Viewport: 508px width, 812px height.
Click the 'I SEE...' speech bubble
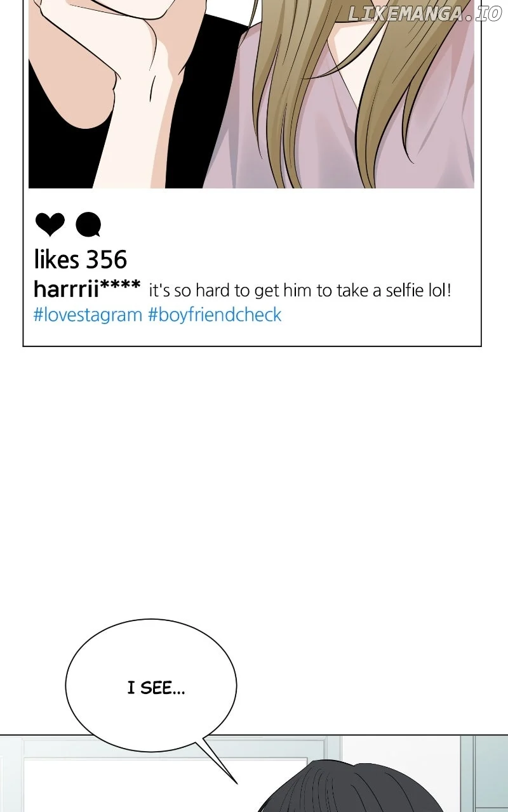click(x=151, y=685)
